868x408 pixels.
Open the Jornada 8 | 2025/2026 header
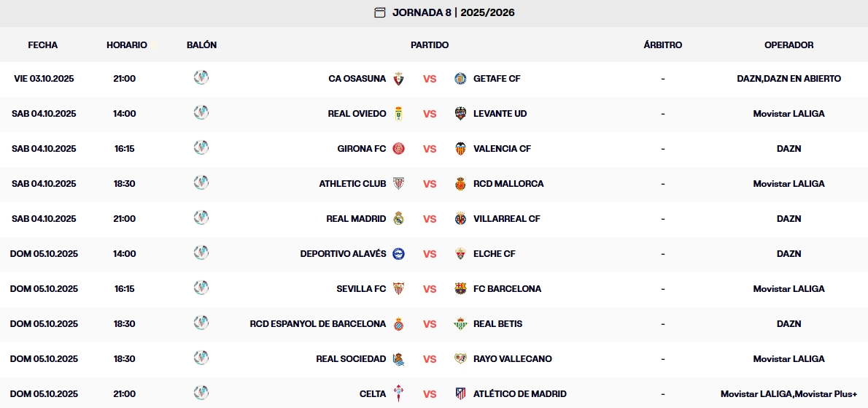[453, 12]
